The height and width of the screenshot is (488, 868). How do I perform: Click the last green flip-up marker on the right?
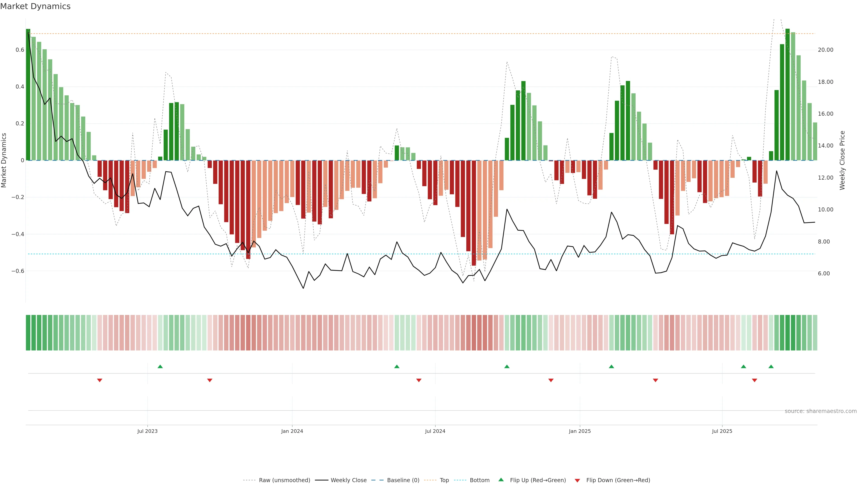pos(771,366)
